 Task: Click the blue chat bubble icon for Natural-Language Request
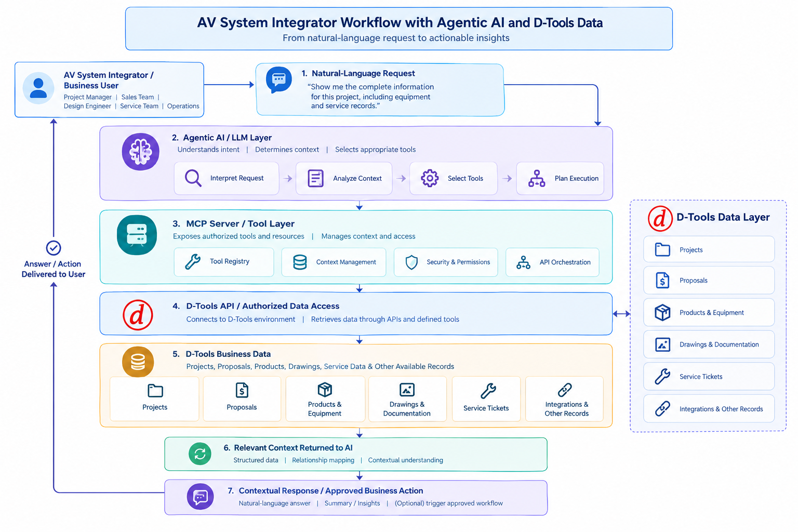pyautogui.click(x=279, y=81)
